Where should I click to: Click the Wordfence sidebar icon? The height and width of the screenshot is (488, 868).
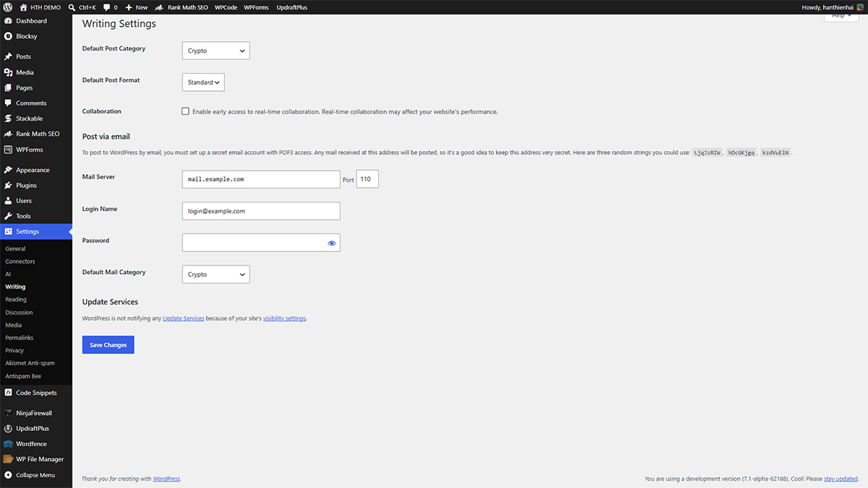[x=8, y=444]
